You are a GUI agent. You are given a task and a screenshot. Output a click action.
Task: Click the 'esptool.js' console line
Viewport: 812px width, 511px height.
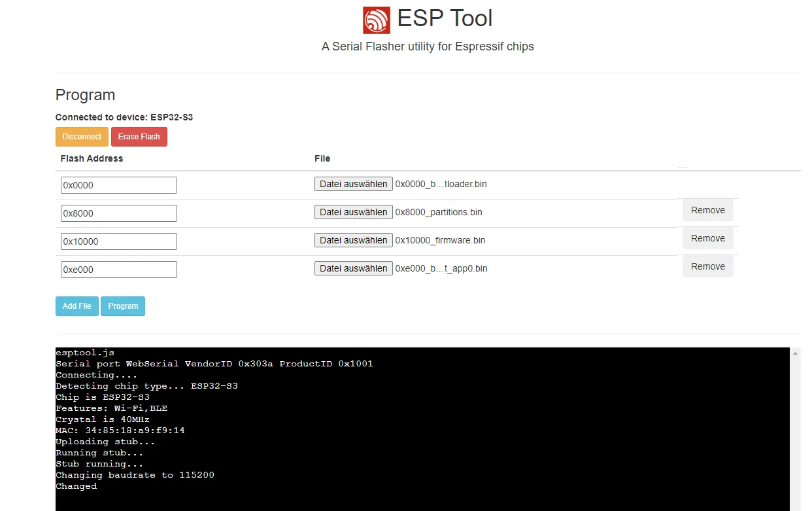pos(85,353)
